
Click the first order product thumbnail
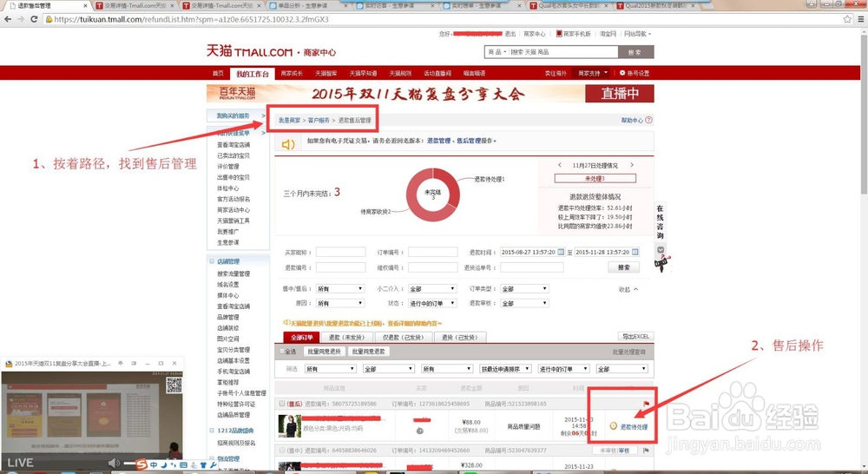point(290,426)
